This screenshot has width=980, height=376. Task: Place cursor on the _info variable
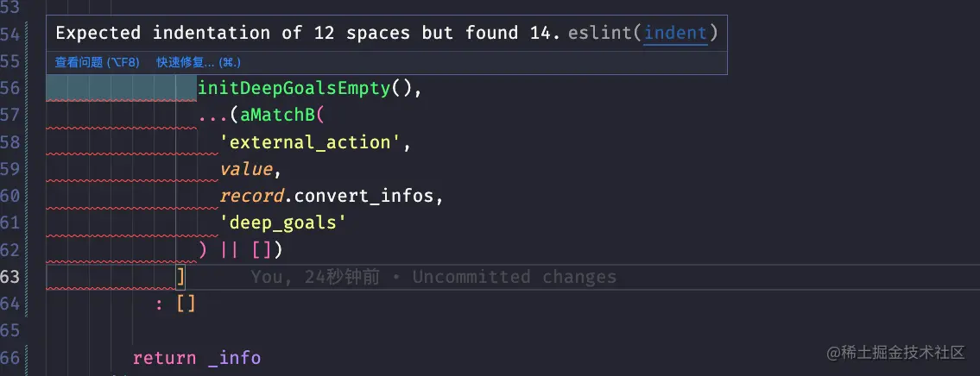(x=235, y=358)
